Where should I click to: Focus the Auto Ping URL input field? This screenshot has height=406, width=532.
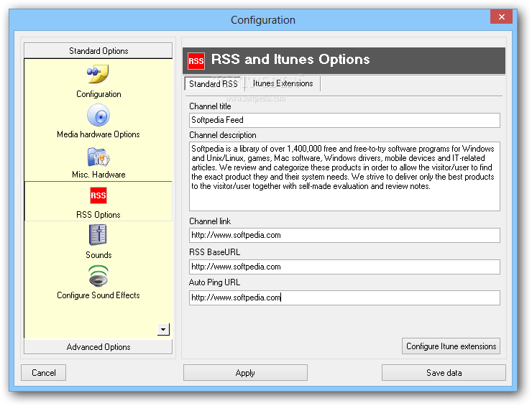344,297
